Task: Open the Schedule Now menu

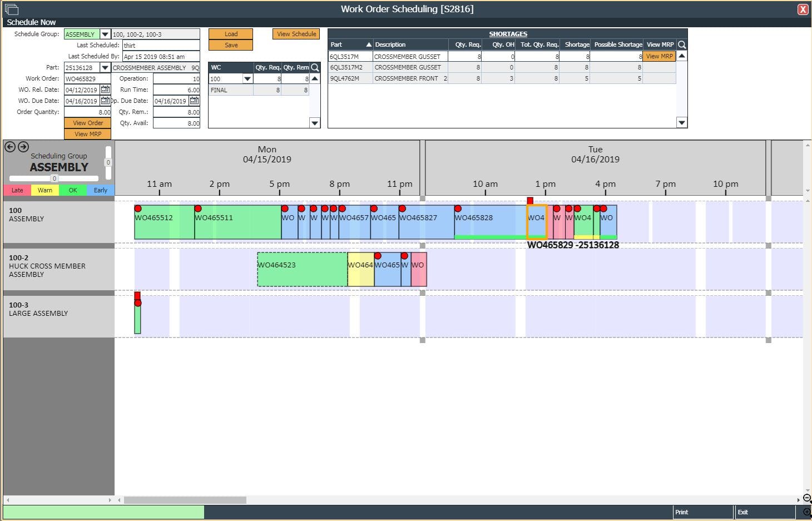Action: click(x=31, y=22)
